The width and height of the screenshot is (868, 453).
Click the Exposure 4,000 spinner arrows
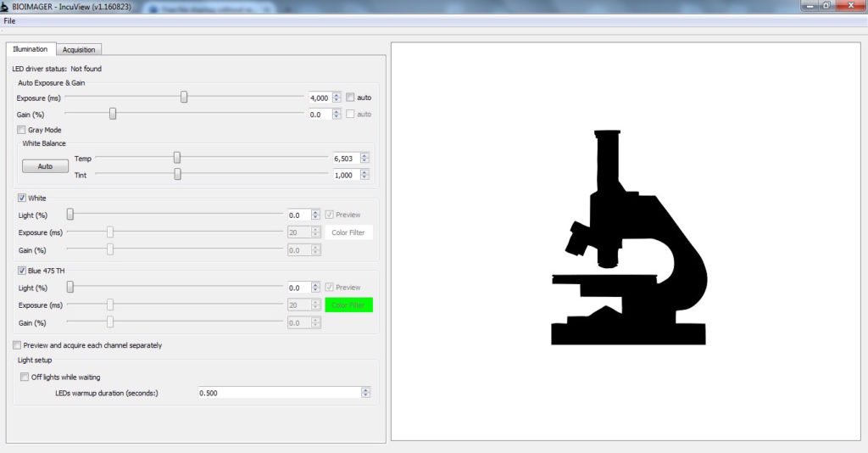337,98
